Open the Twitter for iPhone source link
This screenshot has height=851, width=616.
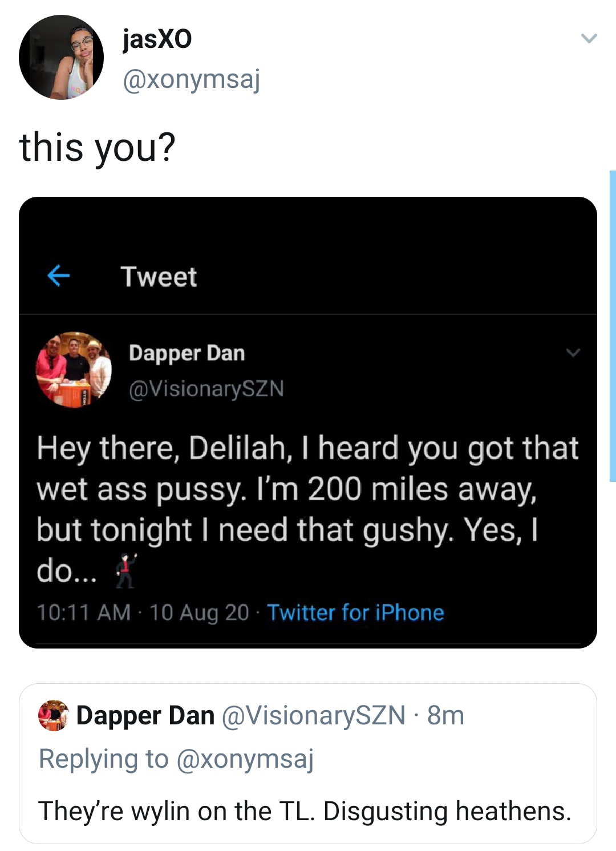[355, 613]
